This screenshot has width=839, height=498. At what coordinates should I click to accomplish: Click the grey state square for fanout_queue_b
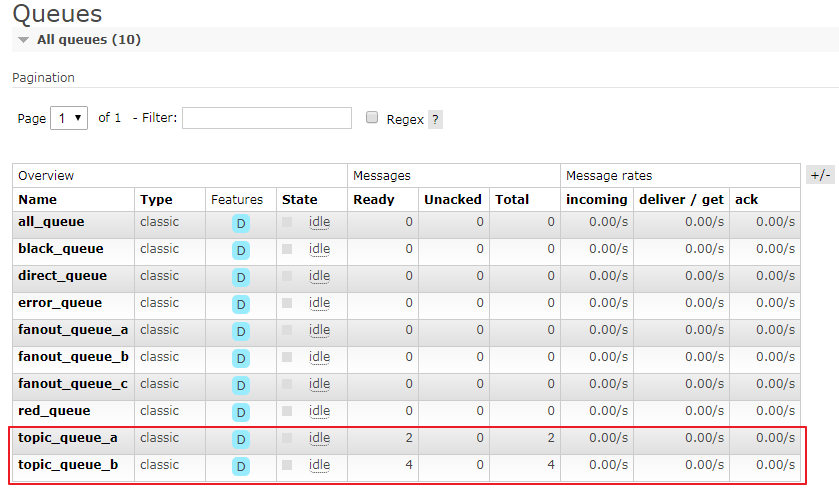287,357
